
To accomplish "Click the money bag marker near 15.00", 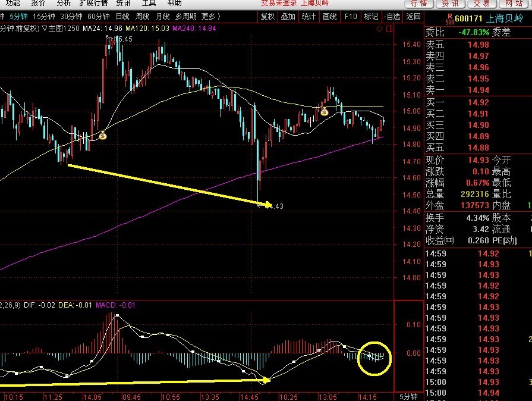I will (x=325, y=111).
